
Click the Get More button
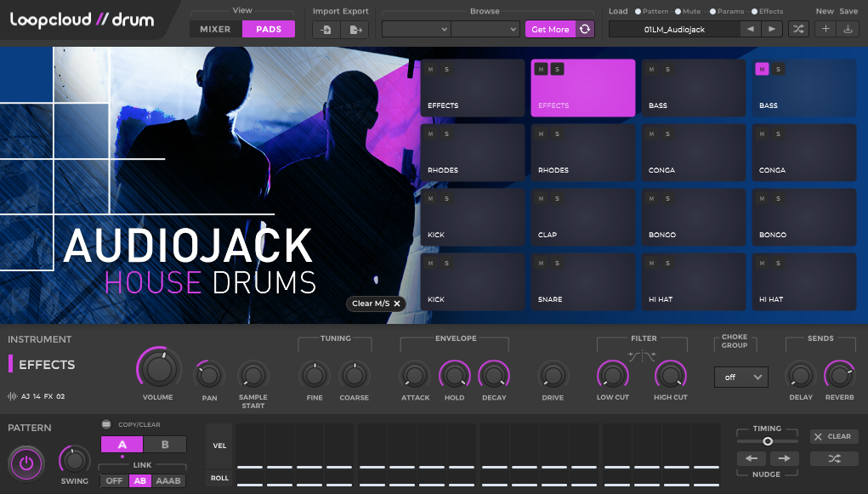(x=550, y=30)
